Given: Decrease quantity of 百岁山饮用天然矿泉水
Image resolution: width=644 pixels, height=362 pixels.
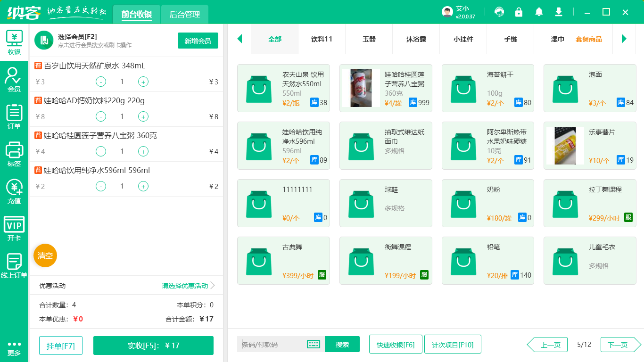Looking at the screenshot, I should (101, 82).
